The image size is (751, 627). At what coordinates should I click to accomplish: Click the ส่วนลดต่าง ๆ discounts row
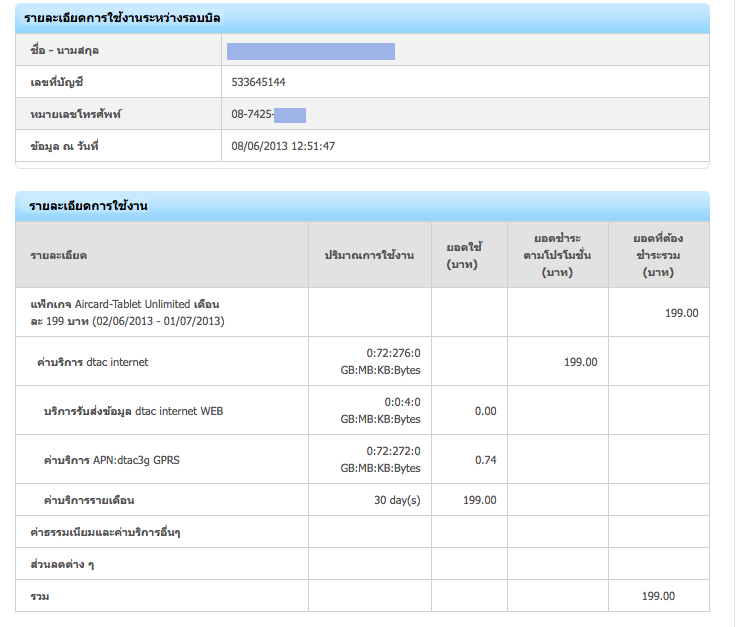(63, 564)
